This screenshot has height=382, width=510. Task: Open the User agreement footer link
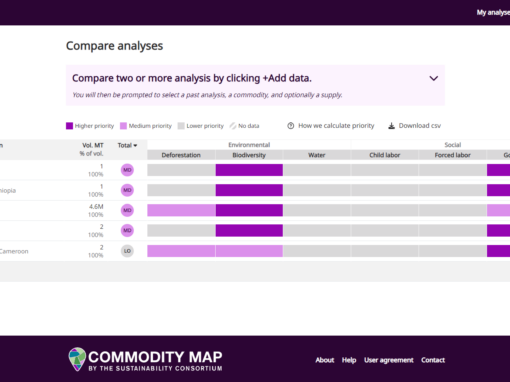coord(389,360)
